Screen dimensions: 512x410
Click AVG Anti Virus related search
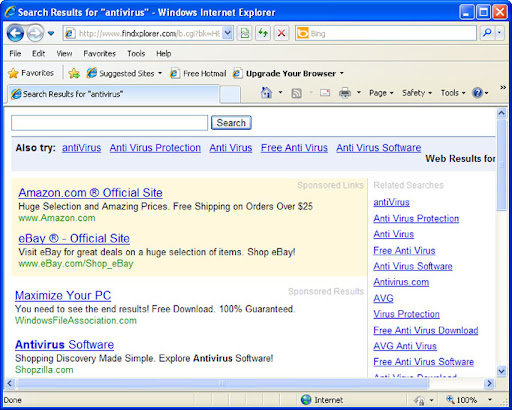(405, 346)
